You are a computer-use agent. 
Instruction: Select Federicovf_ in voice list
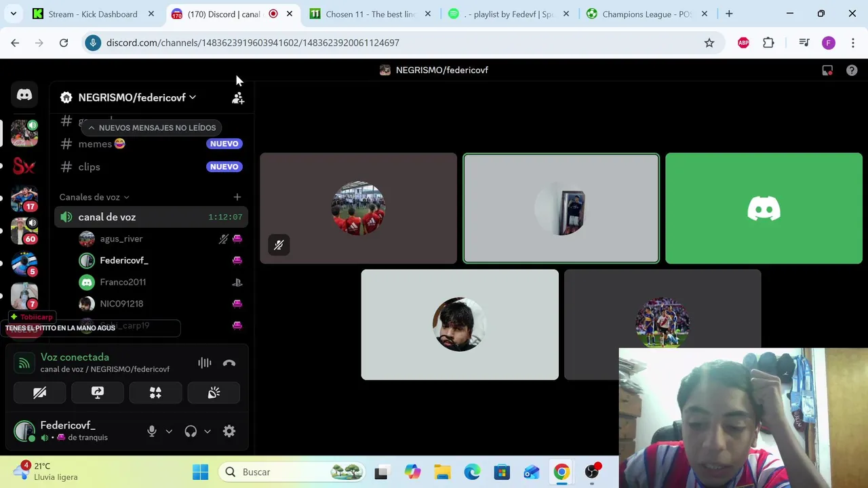click(x=160, y=260)
